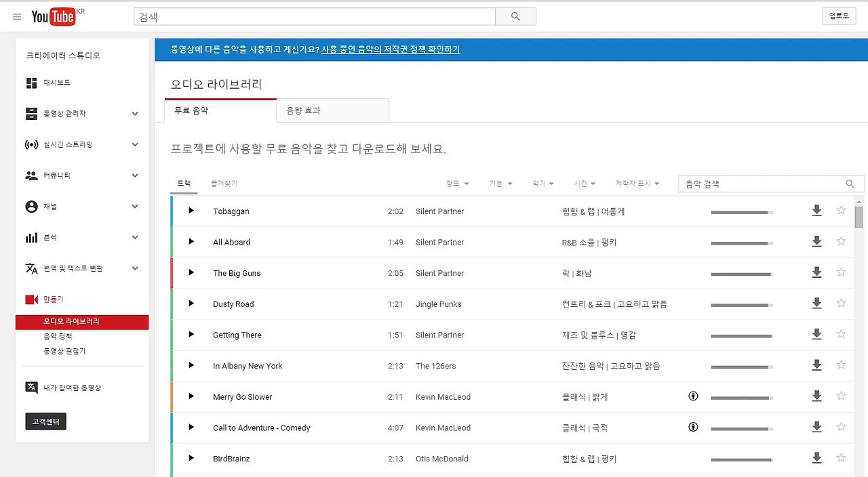The height and width of the screenshot is (477, 868).
Task: Click the 업로드 button
Action: [x=839, y=15]
